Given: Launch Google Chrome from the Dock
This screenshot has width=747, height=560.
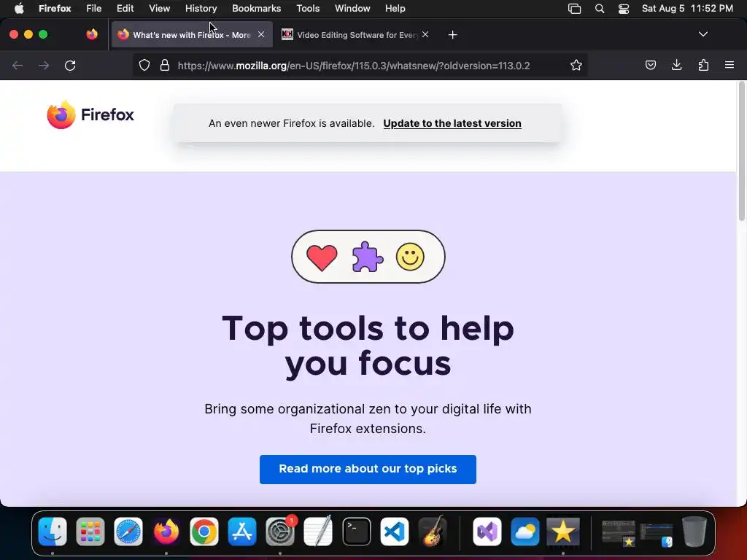Looking at the screenshot, I should [204, 532].
